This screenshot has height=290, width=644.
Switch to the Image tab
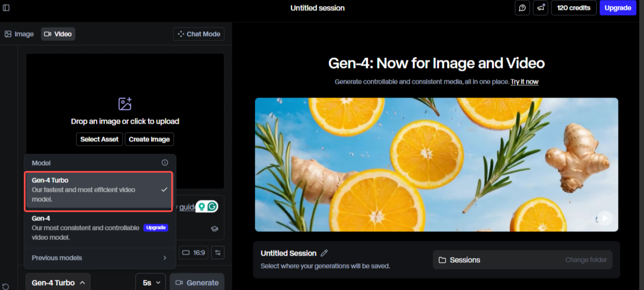click(19, 34)
